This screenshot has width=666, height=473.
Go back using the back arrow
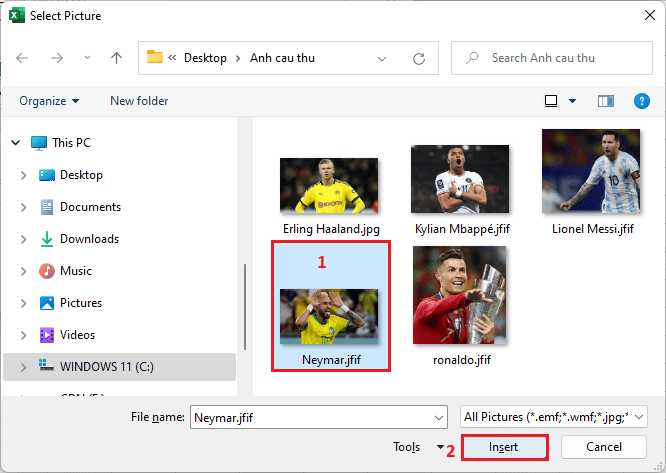point(22,58)
